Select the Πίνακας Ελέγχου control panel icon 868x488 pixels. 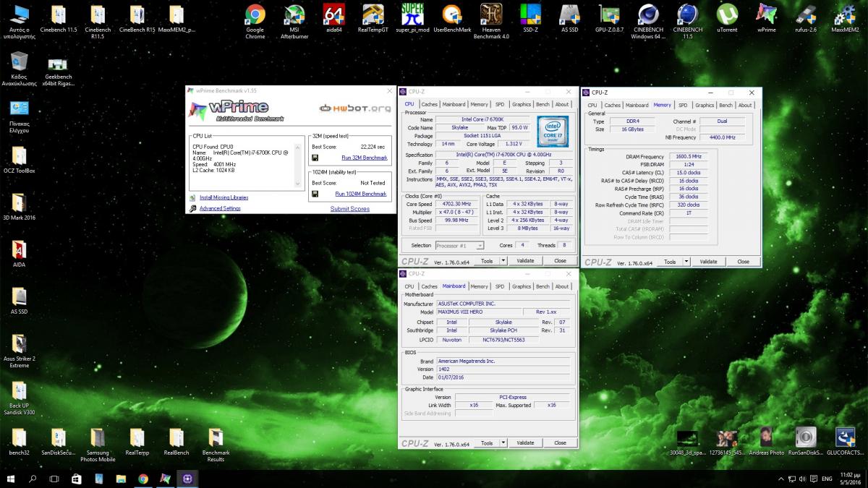point(19,116)
